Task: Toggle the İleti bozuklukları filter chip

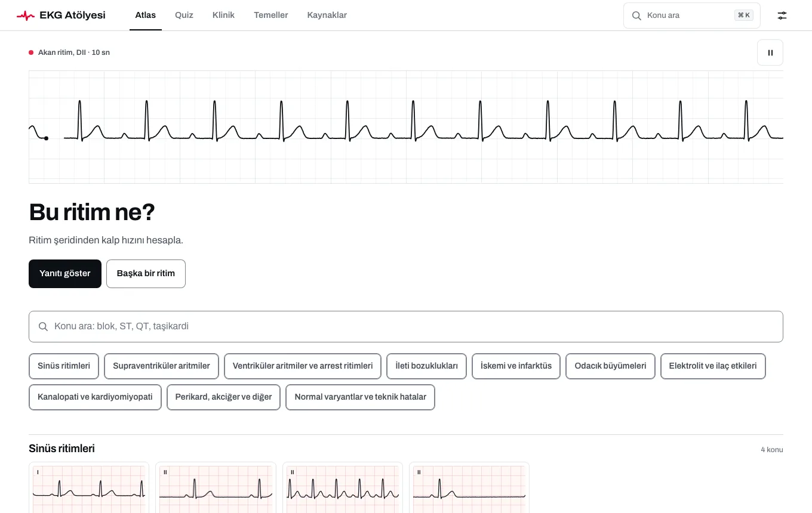Action: (x=426, y=366)
